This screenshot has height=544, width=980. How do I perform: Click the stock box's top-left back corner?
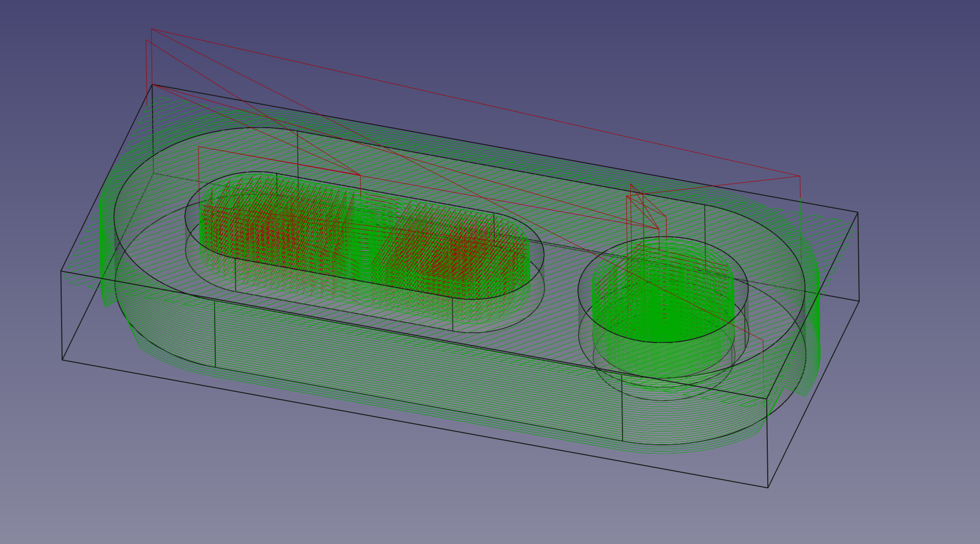click(x=153, y=85)
